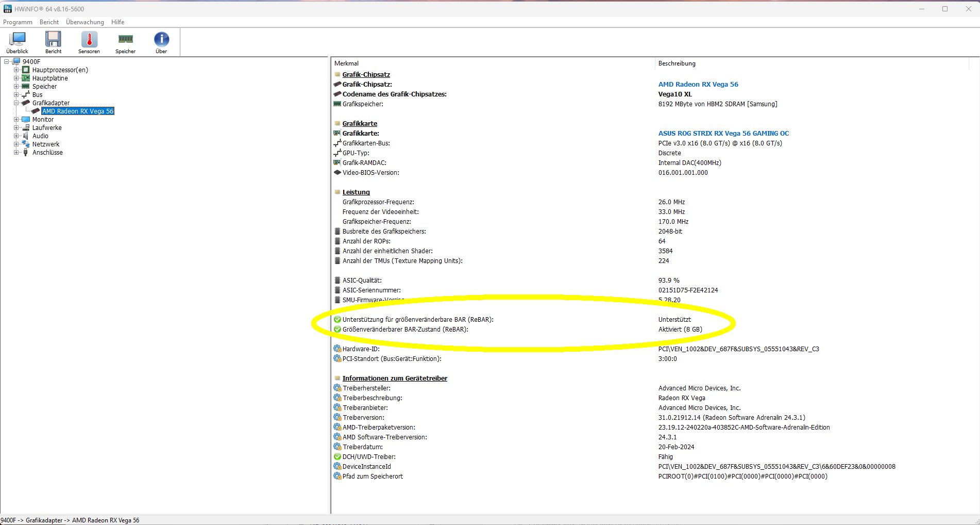The image size is (980, 525).
Task: Expand the Speicher tree node
Action: click(16, 87)
